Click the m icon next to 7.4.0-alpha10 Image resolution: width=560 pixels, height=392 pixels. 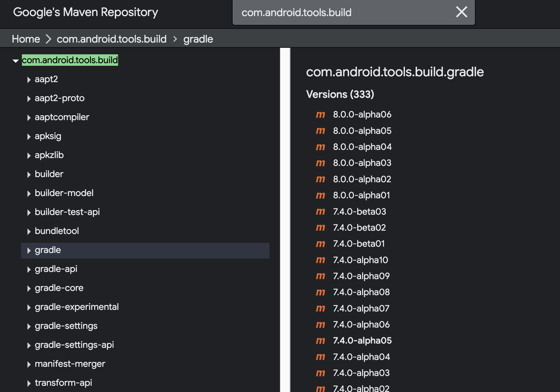click(321, 260)
